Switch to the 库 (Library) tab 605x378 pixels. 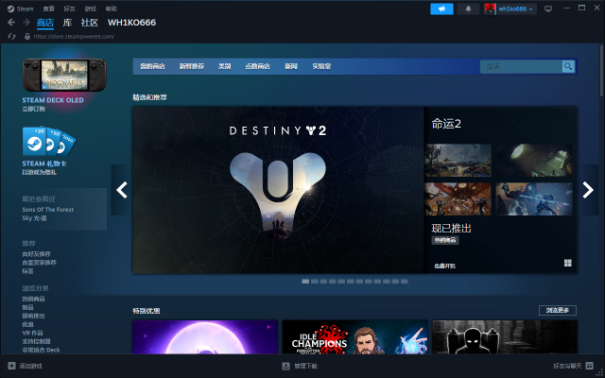click(x=67, y=23)
